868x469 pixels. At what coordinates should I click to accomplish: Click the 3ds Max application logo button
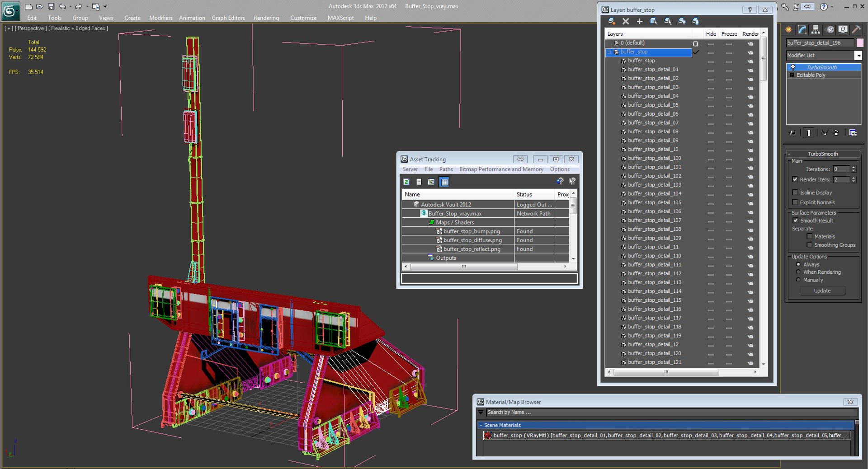tap(11, 11)
